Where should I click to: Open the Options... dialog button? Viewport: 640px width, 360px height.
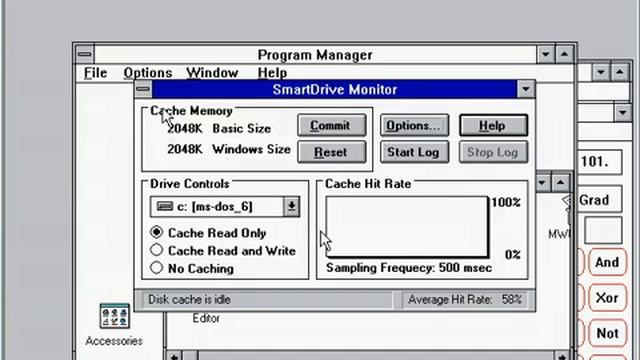414,125
